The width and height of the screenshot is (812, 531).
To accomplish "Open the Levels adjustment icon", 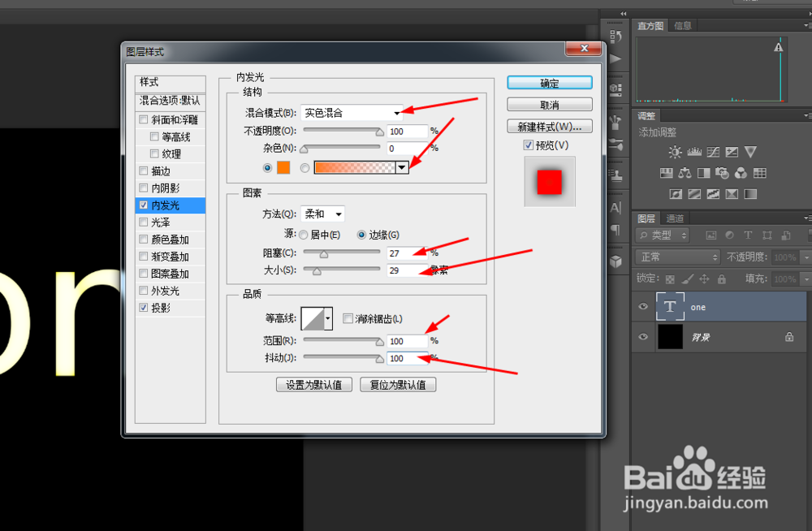I will pyautogui.click(x=696, y=152).
